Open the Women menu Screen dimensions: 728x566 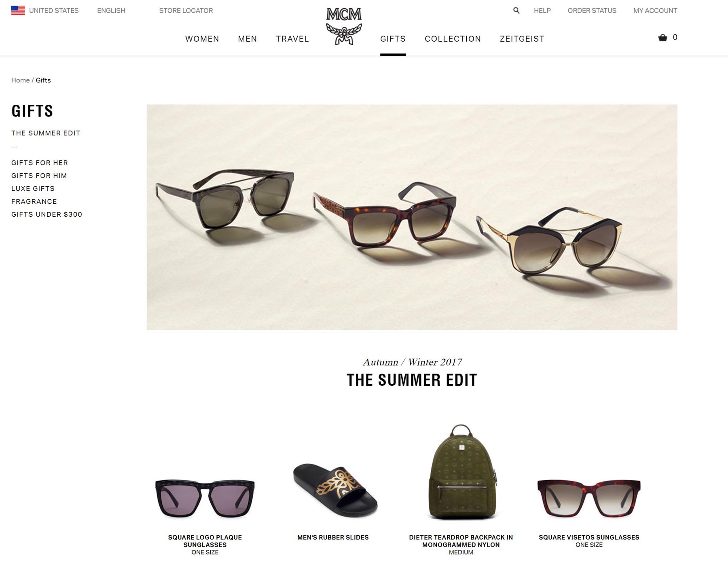tap(202, 39)
